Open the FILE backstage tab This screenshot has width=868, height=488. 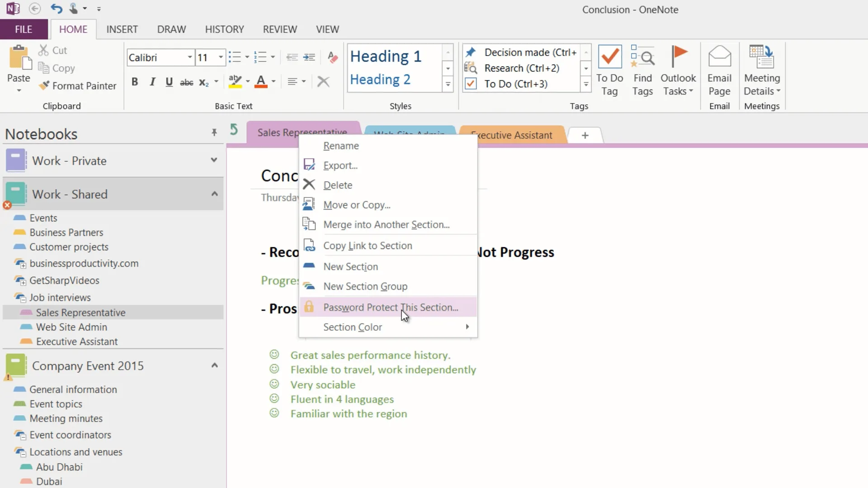pos(24,29)
